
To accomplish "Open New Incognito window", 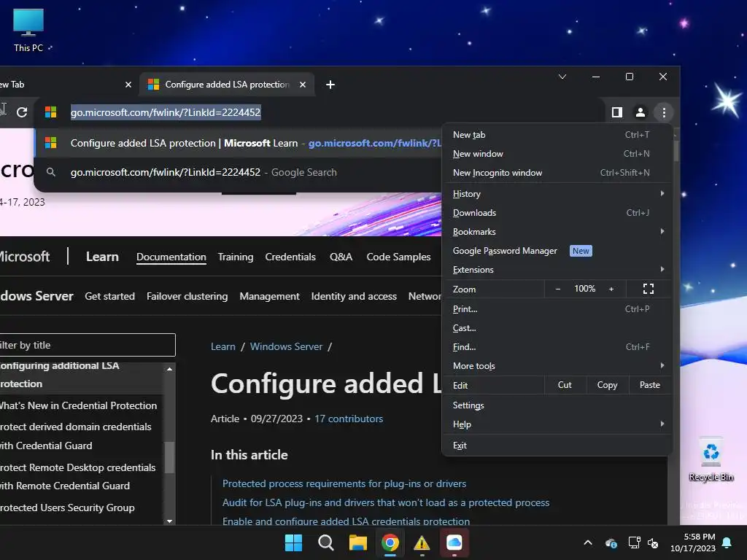I will point(557,173).
